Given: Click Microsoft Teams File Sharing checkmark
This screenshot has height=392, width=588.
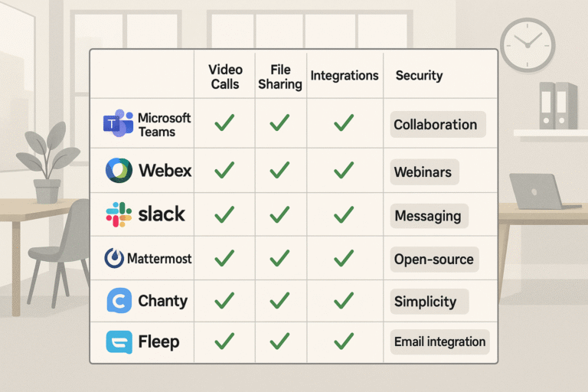Looking at the screenshot, I should pyautogui.click(x=279, y=122).
